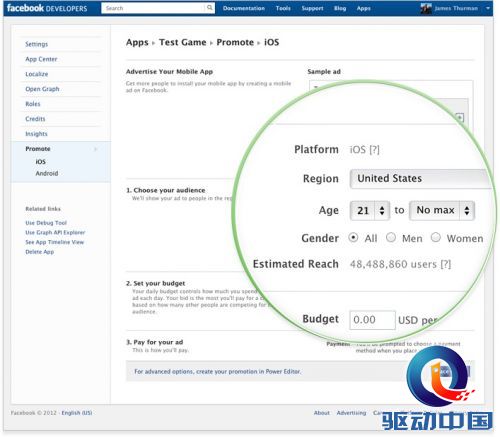Click the Budget amount input field

(372, 320)
